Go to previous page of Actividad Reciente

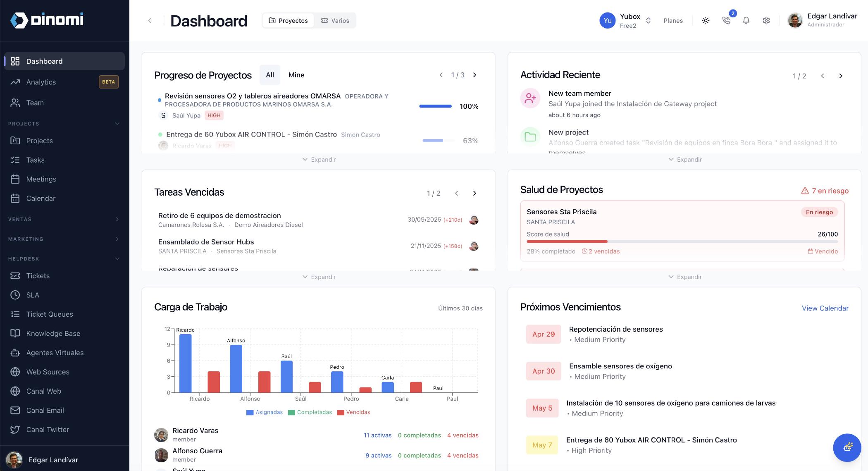pos(823,76)
